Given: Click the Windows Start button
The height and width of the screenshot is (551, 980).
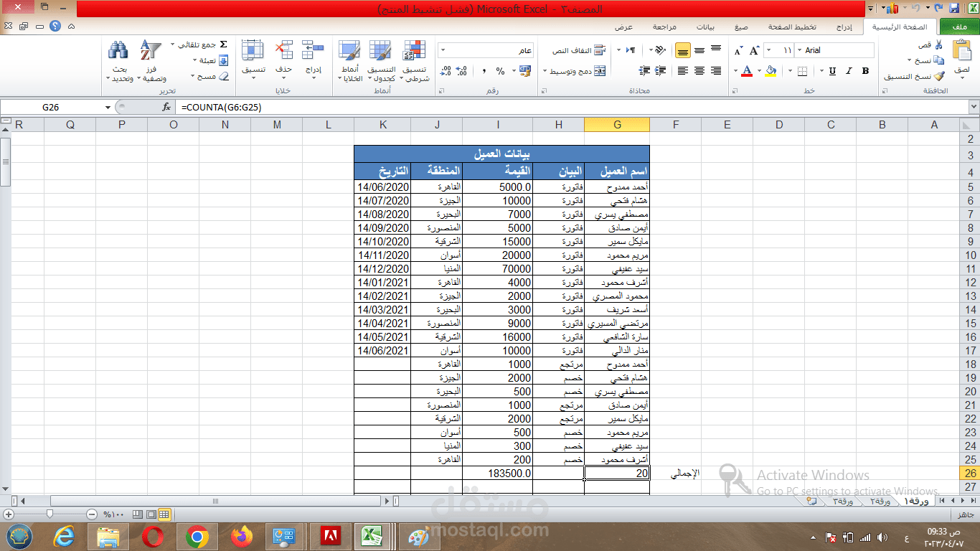Looking at the screenshot, I should click(19, 536).
